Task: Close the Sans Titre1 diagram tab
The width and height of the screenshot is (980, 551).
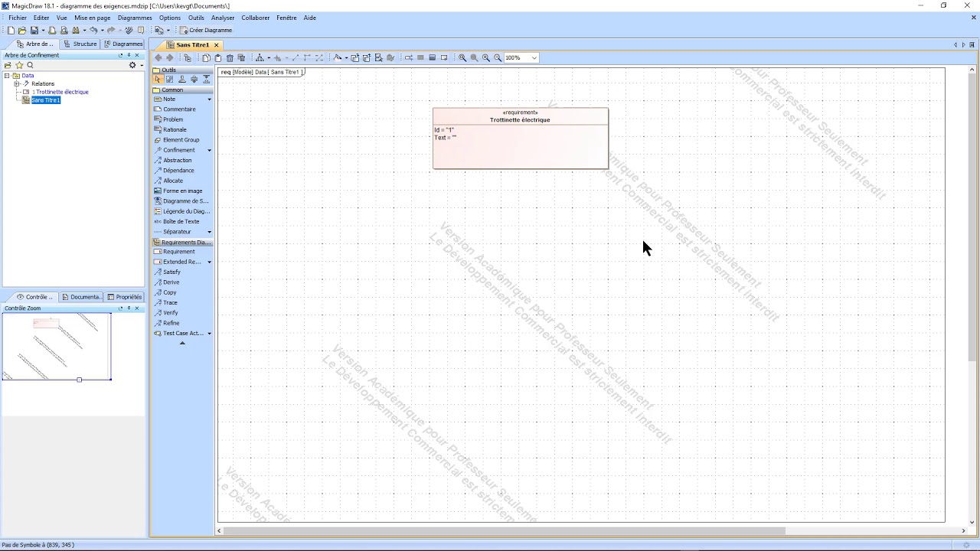Action: click(216, 45)
